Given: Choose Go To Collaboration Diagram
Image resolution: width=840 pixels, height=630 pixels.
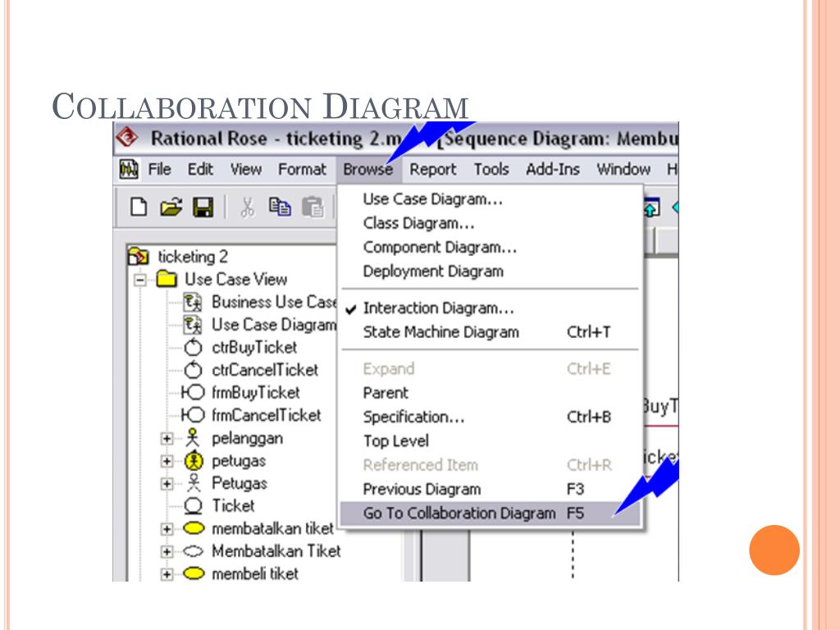Looking at the screenshot, I should pos(491,514).
